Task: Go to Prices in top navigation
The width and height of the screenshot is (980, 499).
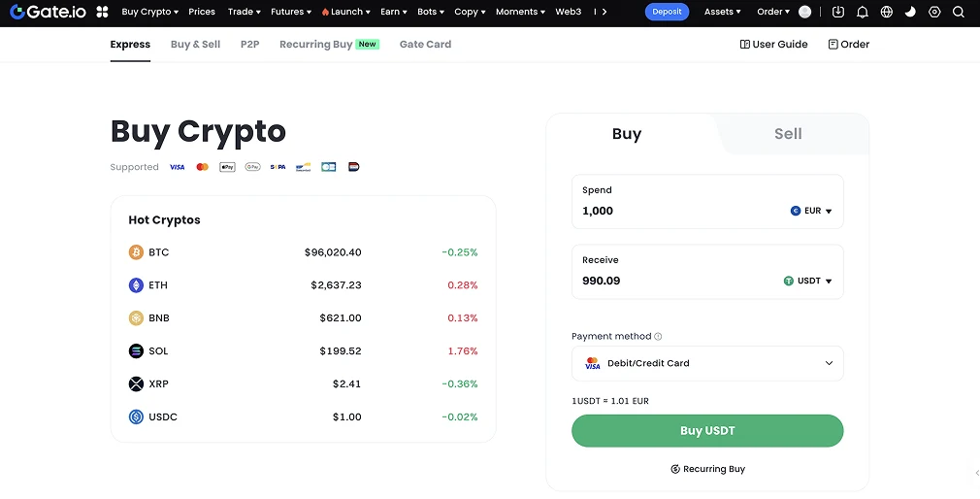Action: pyautogui.click(x=202, y=12)
